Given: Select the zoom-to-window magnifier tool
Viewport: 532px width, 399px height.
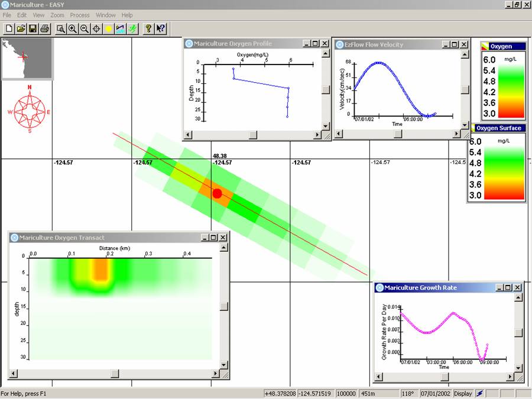Looking at the screenshot, I should pyautogui.click(x=61, y=28).
